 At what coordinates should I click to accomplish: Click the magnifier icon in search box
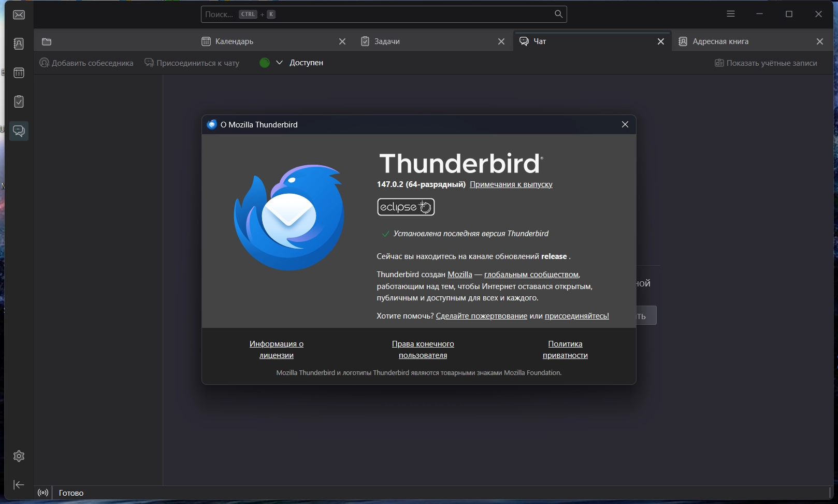pos(558,14)
